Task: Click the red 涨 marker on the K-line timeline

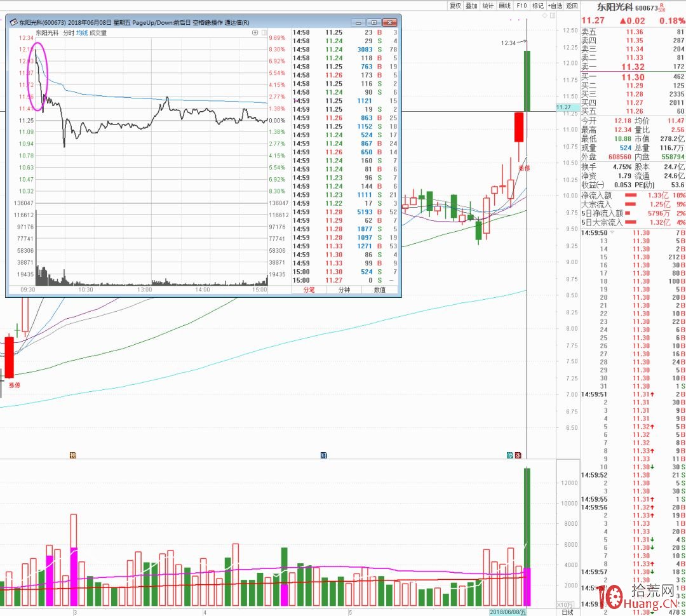Action: point(518,455)
